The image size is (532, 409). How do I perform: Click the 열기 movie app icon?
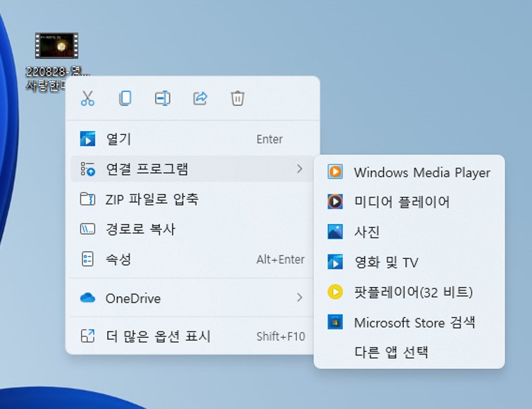pyautogui.click(x=87, y=139)
